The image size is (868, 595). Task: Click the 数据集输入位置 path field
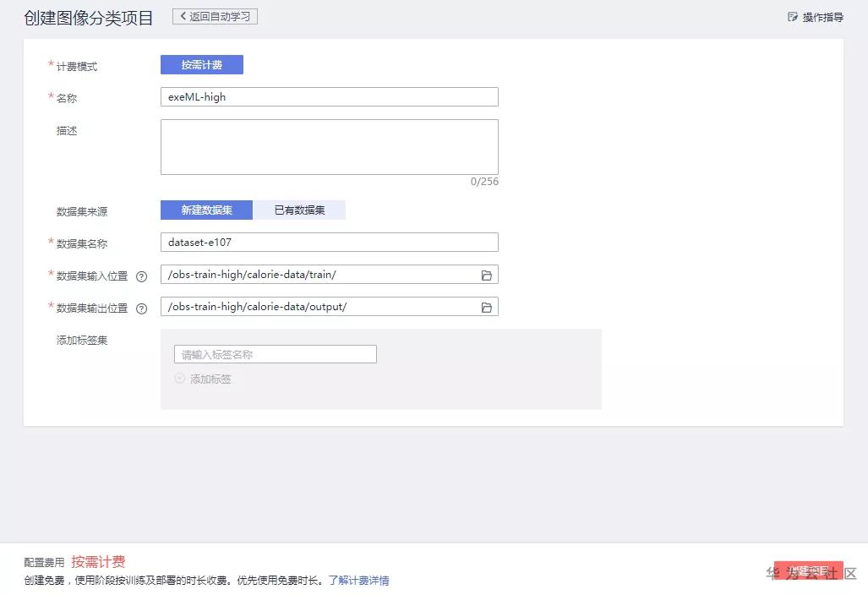click(x=330, y=275)
